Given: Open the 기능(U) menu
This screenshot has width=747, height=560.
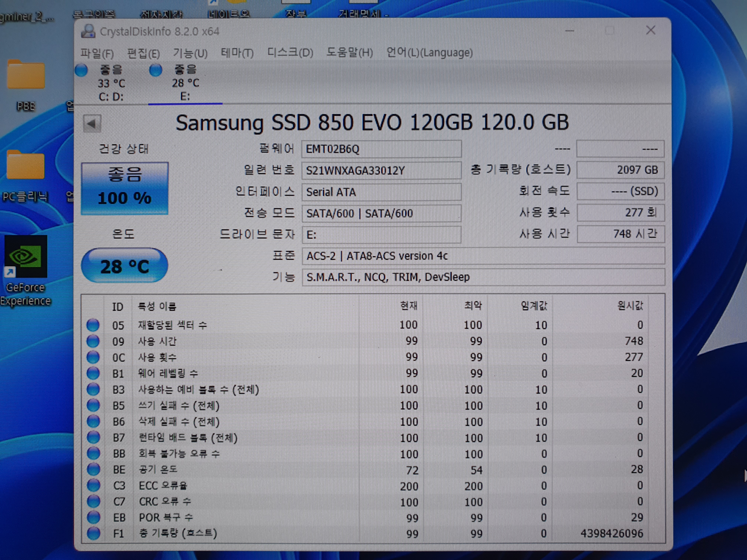Looking at the screenshot, I should click(190, 53).
